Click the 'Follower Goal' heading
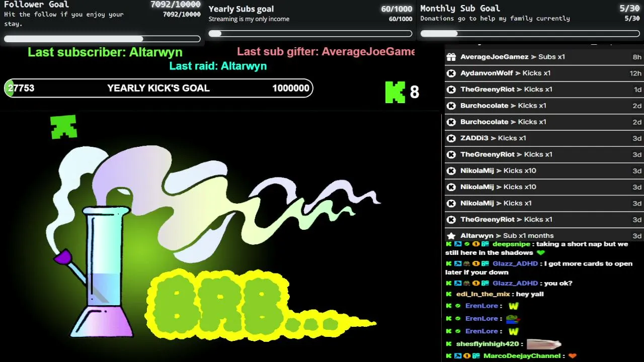 tap(37, 5)
